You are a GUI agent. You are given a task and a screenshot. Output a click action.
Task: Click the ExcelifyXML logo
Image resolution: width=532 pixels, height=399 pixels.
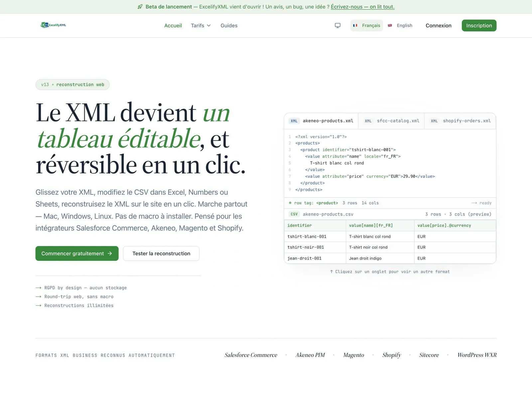coord(53,25)
